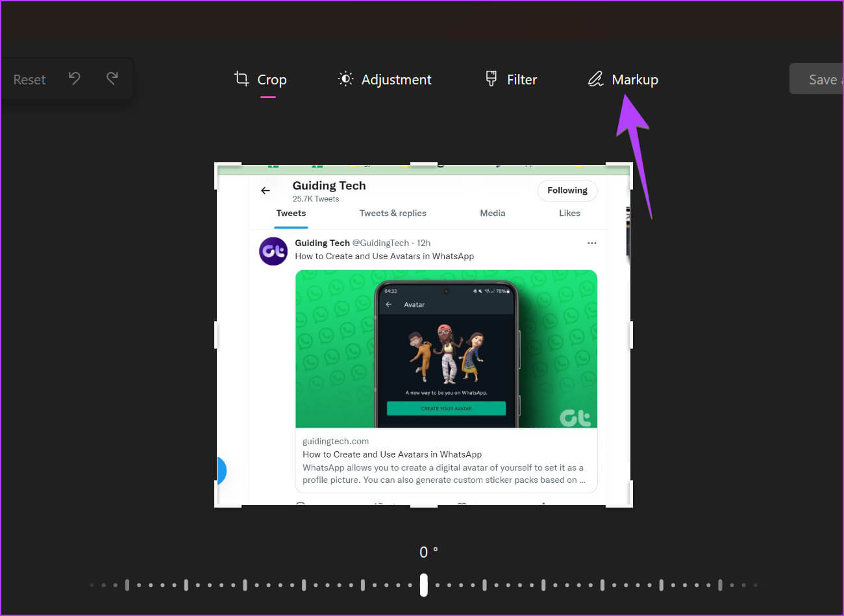Click the brightness icon beside Adjustment
Viewport: 844px width, 616px height.
(x=346, y=79)
